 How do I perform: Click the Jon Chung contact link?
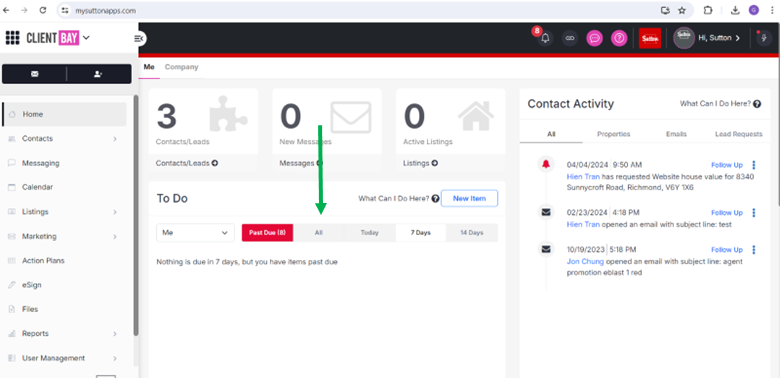point(585,261)
